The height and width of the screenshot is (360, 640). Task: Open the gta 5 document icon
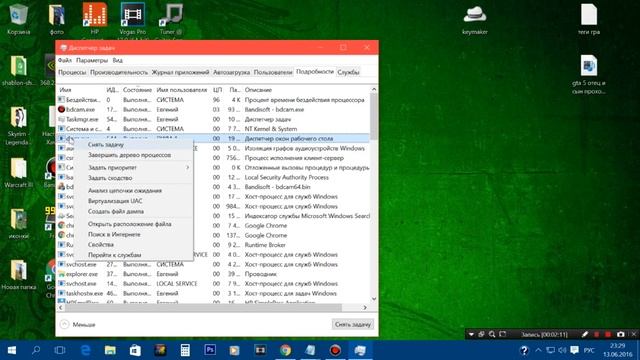coord(589,74)
